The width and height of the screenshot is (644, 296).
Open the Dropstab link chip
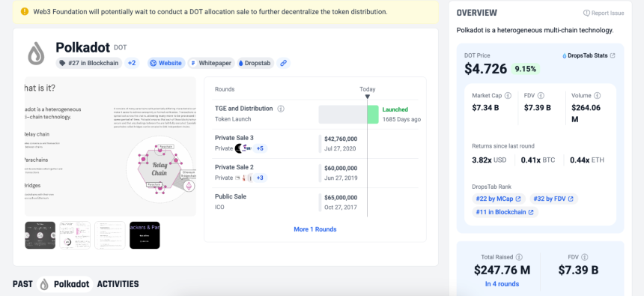[x=255, y=63]
